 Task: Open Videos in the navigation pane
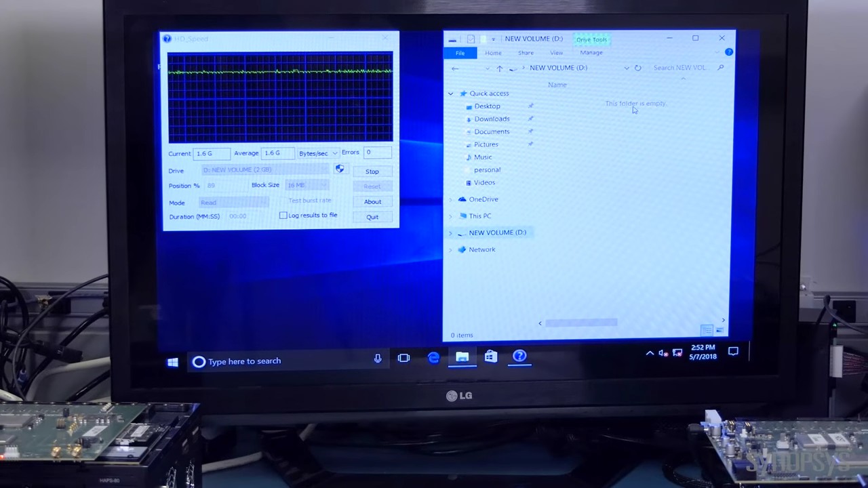click(484, 182)
